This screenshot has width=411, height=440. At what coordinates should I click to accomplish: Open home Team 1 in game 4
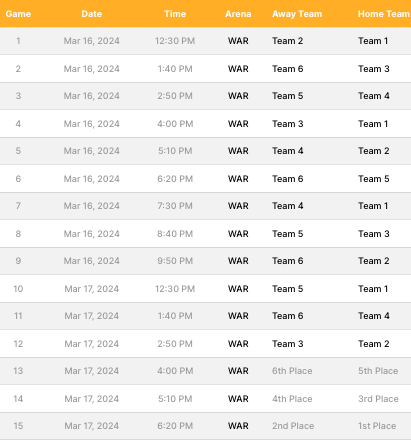point(373,124)
